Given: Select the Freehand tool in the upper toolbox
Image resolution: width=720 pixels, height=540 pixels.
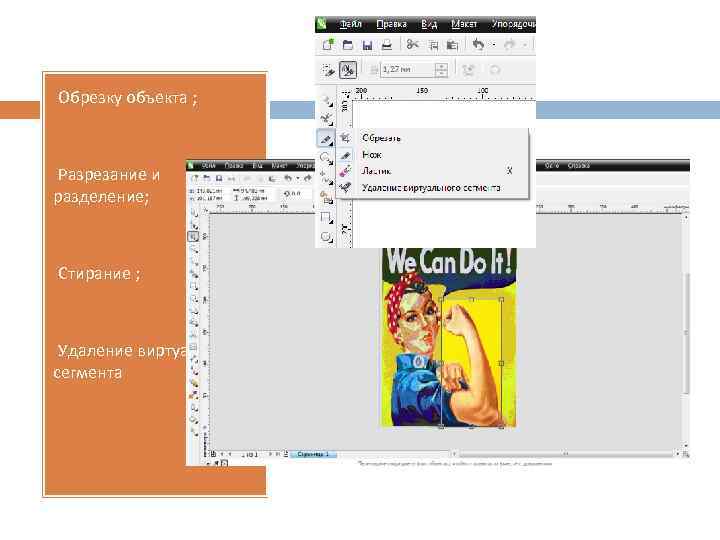Looking at the screenshot, I should [x=326, y=178].
